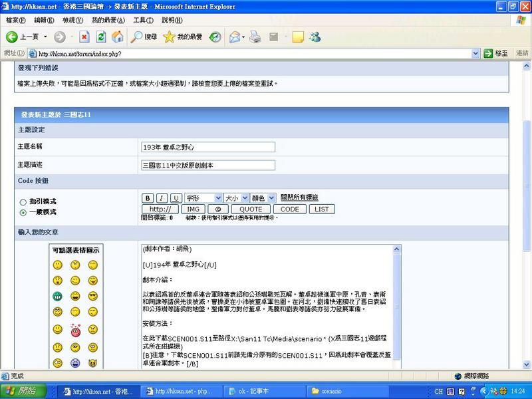Refresh the page with the green arrows icon
This screenshot has width=532, height=399.
coord(101,37)
